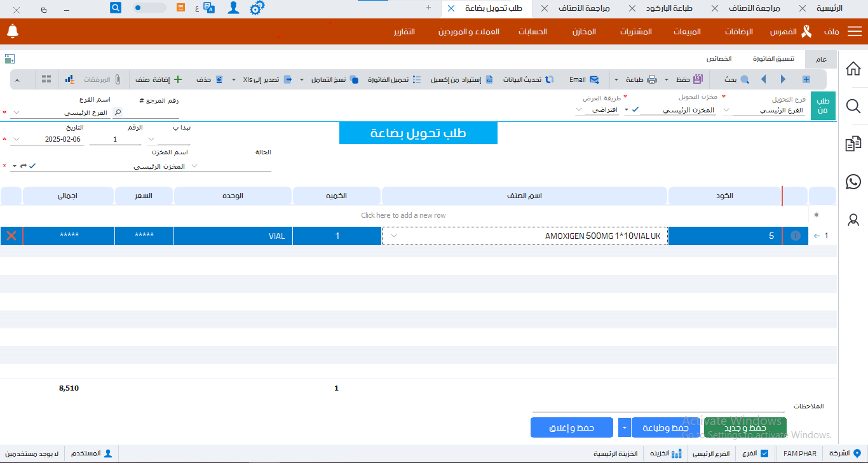Expand the item name dropdown in row
Viewport: 868px width, 463px height.
[x=393, y=236]
